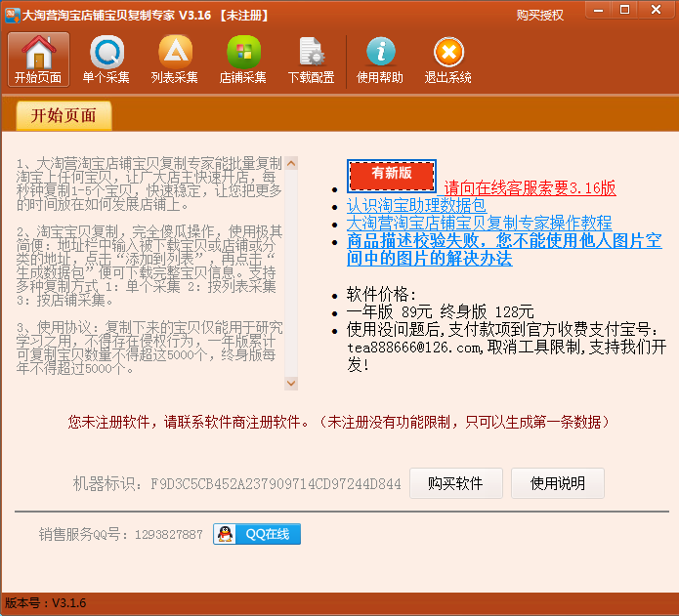Open the 大淘营淘宝店铺宝贝复制专家操作教程 link
This screenshot has width=679, height=616.
479,223
